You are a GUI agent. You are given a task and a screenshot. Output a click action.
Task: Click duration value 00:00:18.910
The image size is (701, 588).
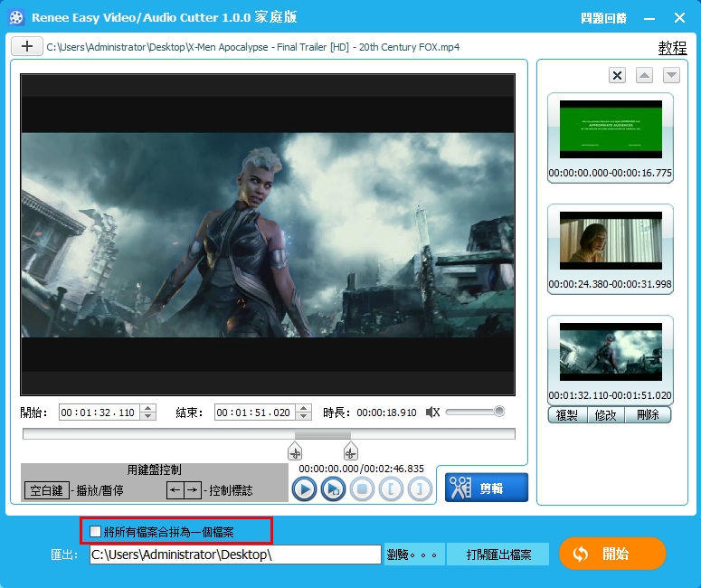tap(386, 413)
